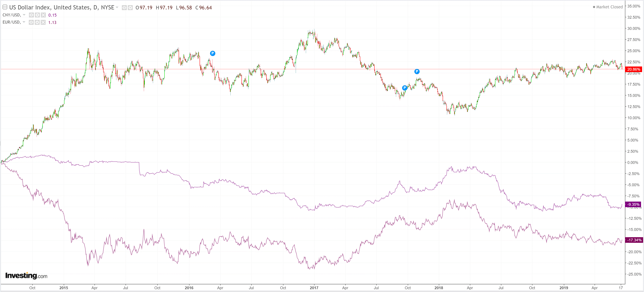Expand the EUR/USD dropdown arrow

(24, 22)
